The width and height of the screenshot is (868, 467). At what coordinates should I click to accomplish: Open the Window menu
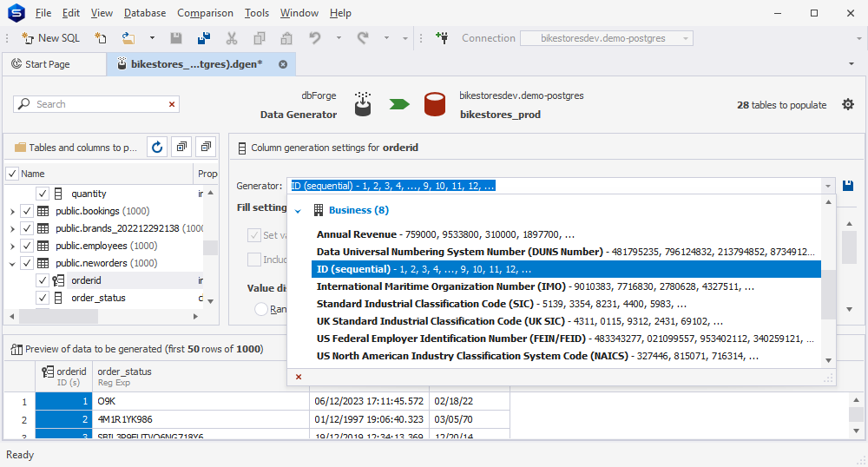point(299,13)
